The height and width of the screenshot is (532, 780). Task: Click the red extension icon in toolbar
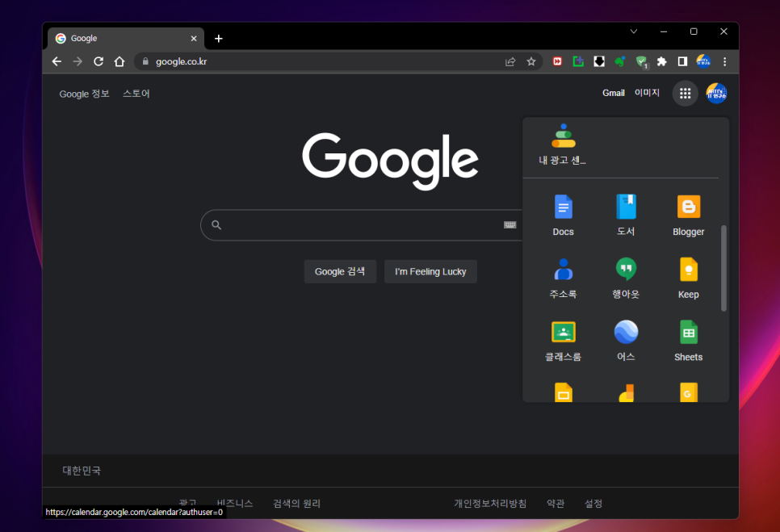pyautogui.click(x=557, y=61)
